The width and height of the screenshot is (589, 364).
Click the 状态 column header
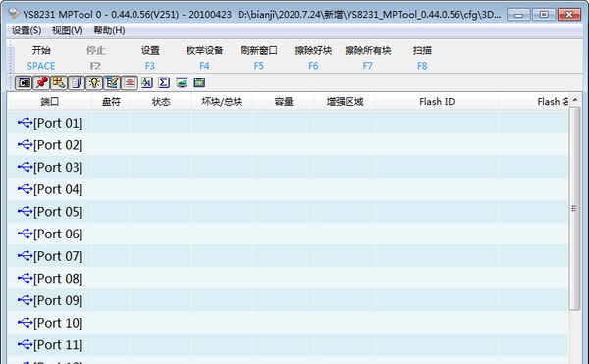[161, 102]
